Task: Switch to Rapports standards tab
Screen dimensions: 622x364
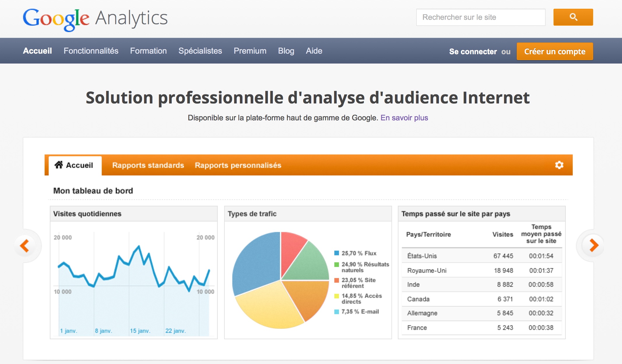Action: point(148,165)
